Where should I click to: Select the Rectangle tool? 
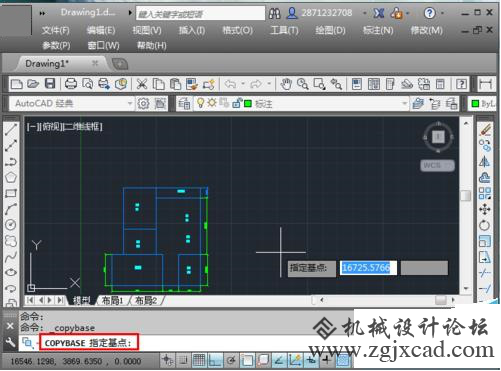[11, 193]
